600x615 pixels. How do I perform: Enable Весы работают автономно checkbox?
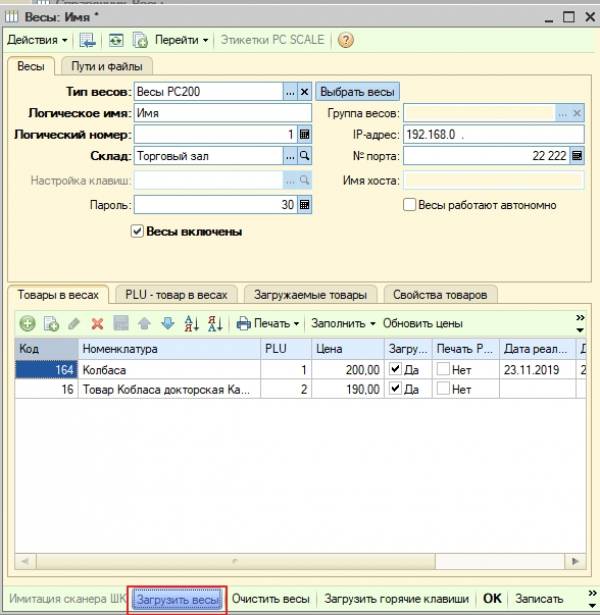click(409, 205)
